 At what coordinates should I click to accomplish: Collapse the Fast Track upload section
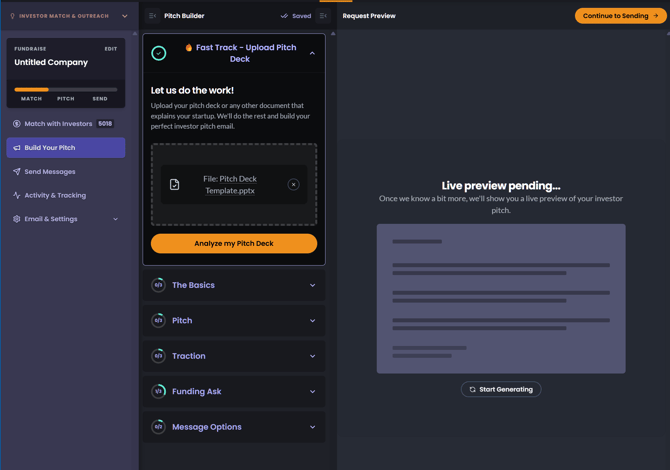tap(312, 53)
